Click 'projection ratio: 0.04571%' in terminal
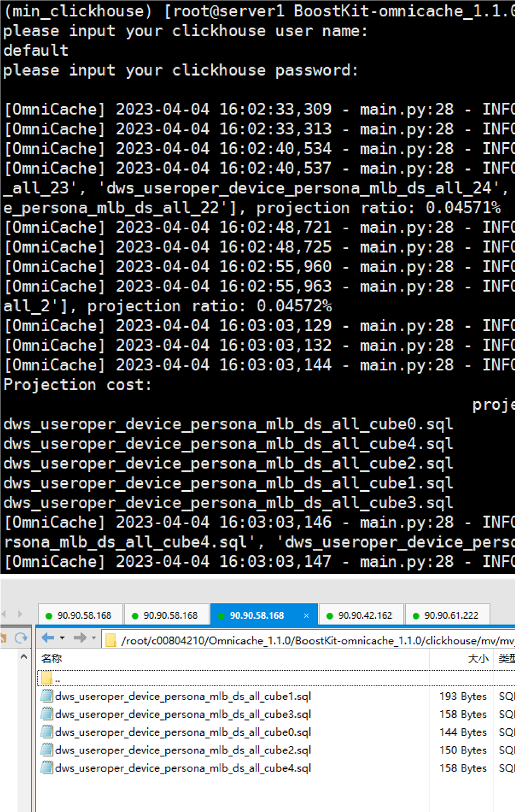This screenshot has width=515, height=812. [378, 208]
